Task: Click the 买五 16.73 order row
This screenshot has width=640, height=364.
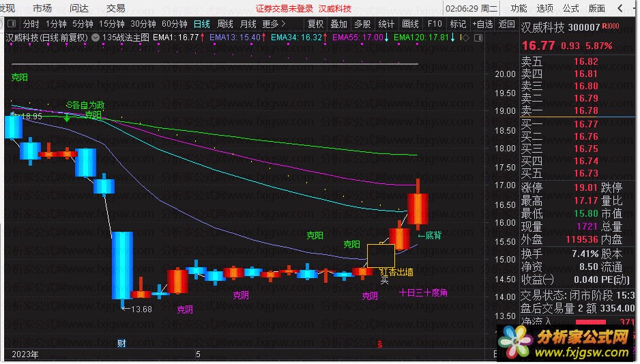Action: 559,173
